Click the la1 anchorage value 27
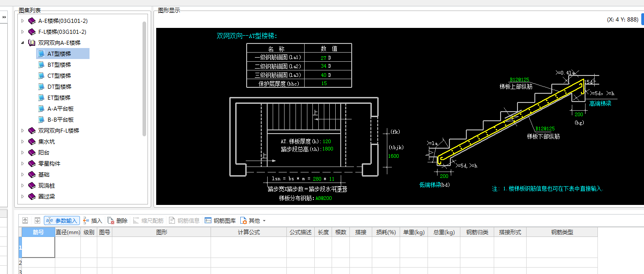Image resolution: width=644 pixels, height=274 pixels. (323, 58)
